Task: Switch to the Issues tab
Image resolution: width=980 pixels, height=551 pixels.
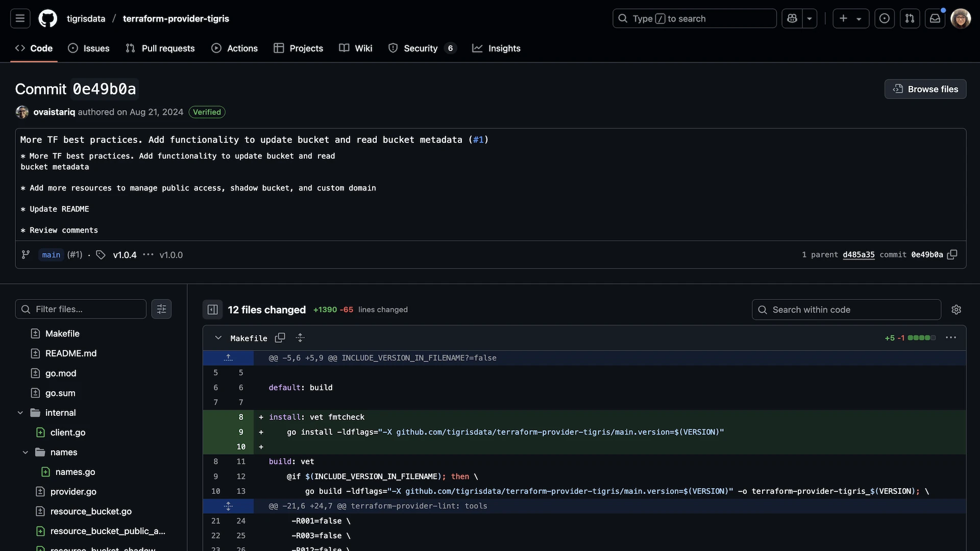Action: tap(89, 48)
